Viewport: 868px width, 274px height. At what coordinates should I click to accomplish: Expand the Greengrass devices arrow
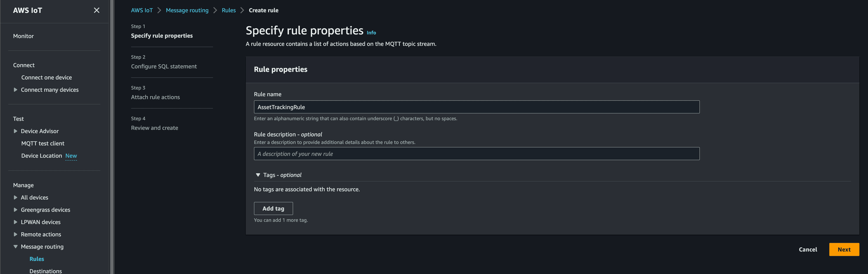tap(16, 210)
